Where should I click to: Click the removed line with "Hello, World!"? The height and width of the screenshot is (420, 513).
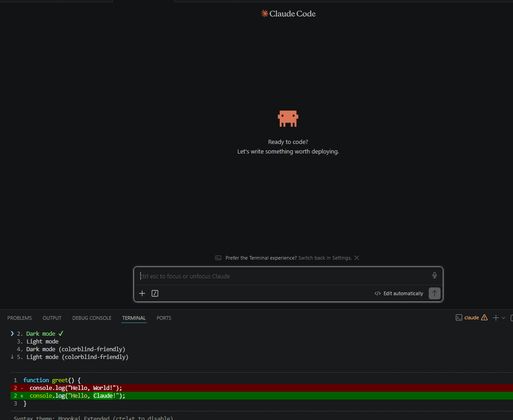[262, 388]
